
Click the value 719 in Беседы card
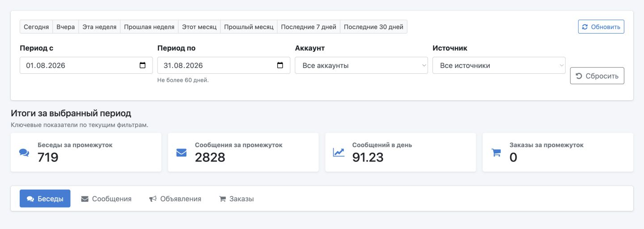tap(48, 157)
